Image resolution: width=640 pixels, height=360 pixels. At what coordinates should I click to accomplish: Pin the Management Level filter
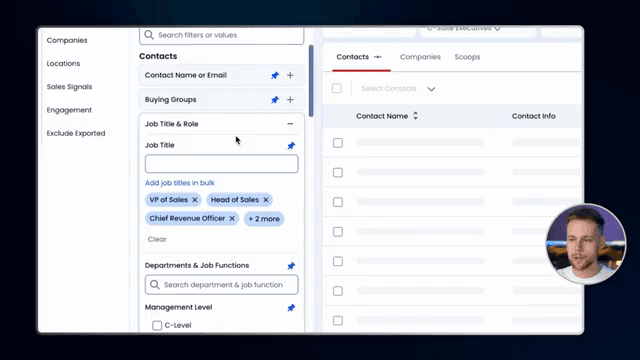[291, 308]
